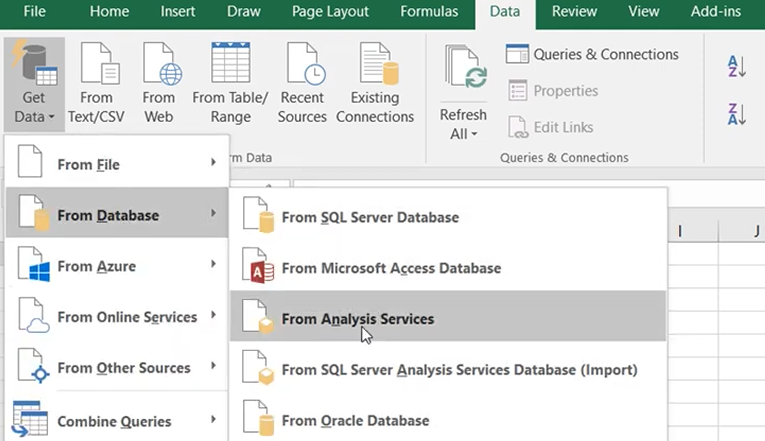Expand the From Azure submenu

point(116,266)
